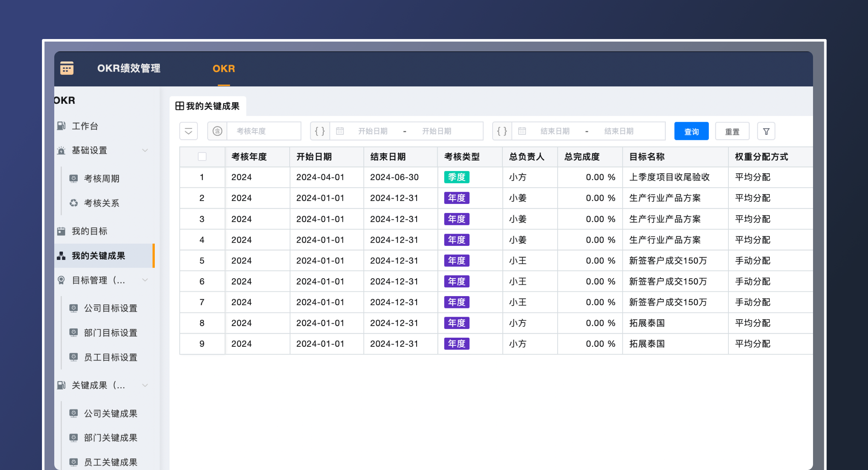
Task: Click the 季度 tag in row one
Action: [456, 177]
